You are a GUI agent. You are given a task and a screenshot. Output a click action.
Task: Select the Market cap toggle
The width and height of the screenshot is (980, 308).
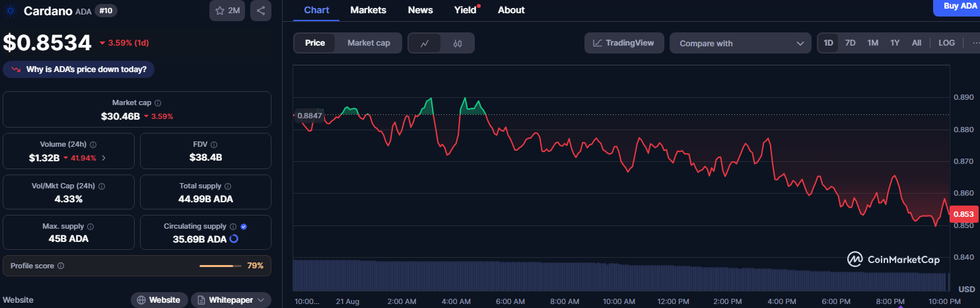pyautogui.click(x=368, y=43)
